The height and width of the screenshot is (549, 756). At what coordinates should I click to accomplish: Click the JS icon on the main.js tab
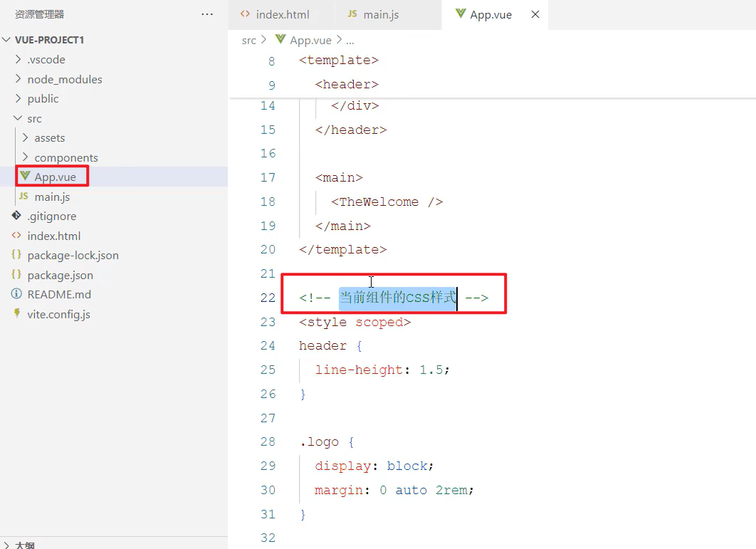[x=352, y=14]
